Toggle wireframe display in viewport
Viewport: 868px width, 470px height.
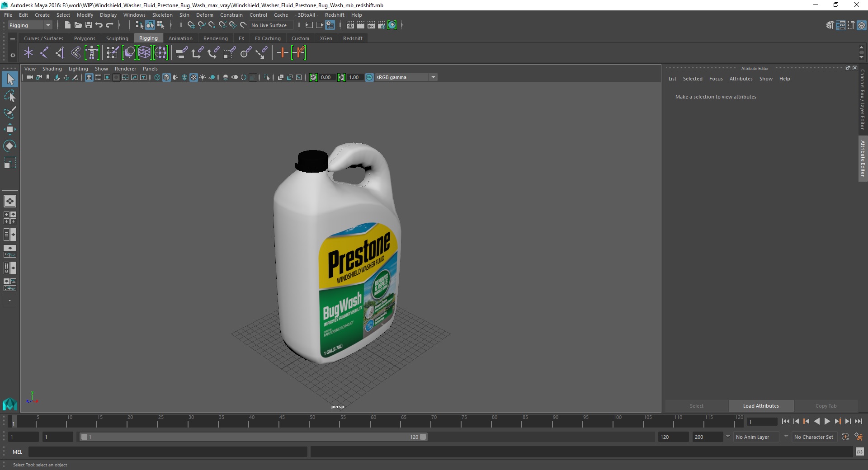[x=157, y=77]
